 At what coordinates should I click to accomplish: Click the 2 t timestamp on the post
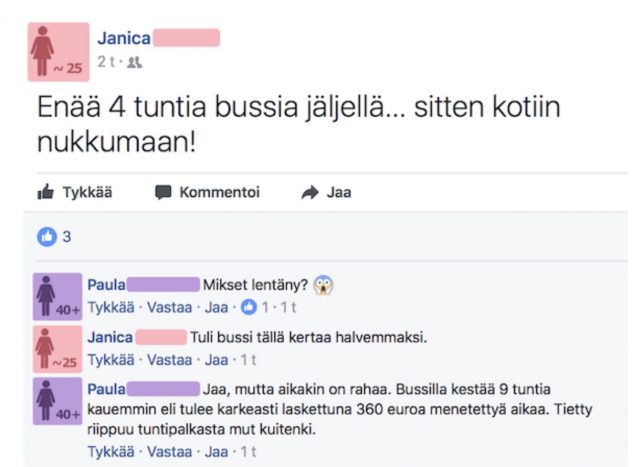pos(106,62)
